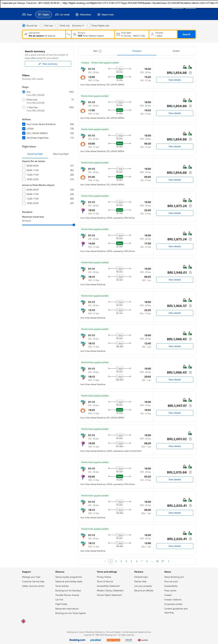The height and width of the screenshot is (644, 218).
Task: Go to page 5 of results
Action: tap(132, 561)
